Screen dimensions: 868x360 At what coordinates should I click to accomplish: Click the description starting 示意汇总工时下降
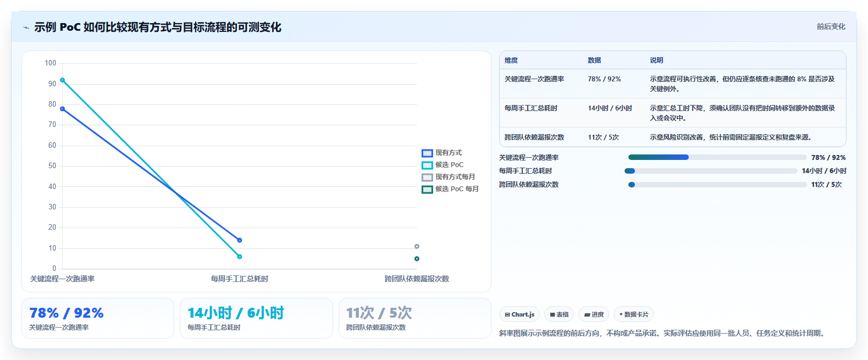pyautogui.click(x=742, y=113)
